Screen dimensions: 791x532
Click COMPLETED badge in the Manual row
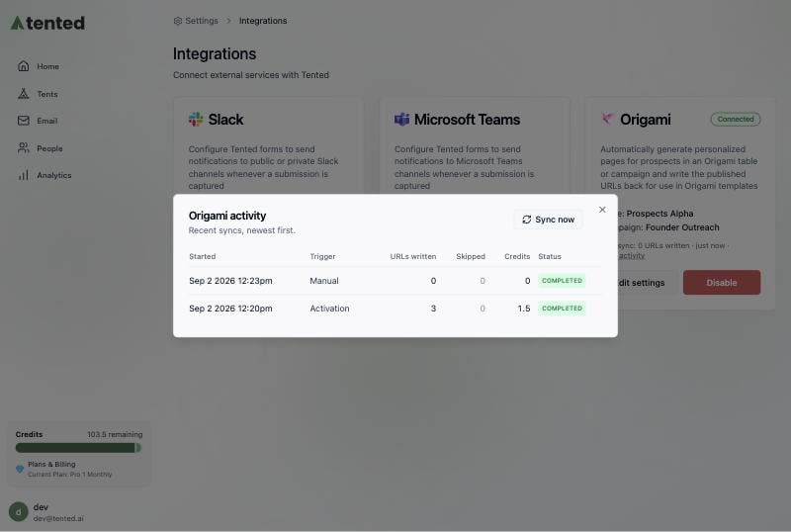click(x=562, y=281)
